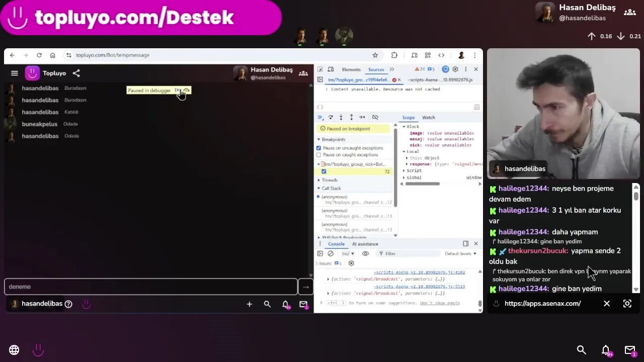Viewport: 644px width, 362px height.
Task: Click the share icon next to Topluyo
Action: coord(76,73)
